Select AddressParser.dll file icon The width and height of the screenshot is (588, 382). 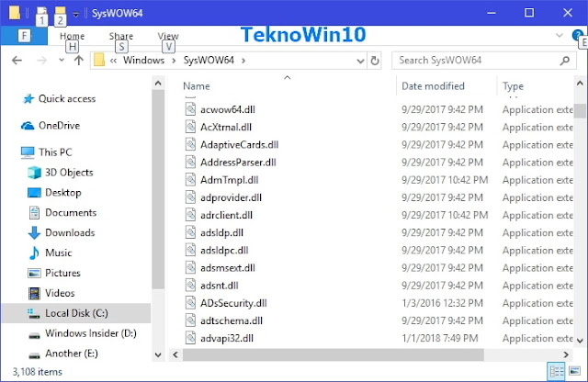point(190,163)
